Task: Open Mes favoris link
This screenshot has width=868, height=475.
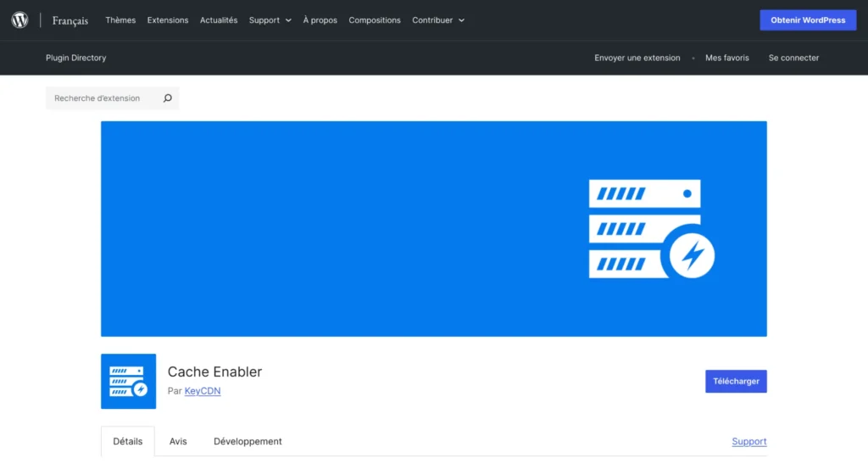Action: click(x=726, y=58)
